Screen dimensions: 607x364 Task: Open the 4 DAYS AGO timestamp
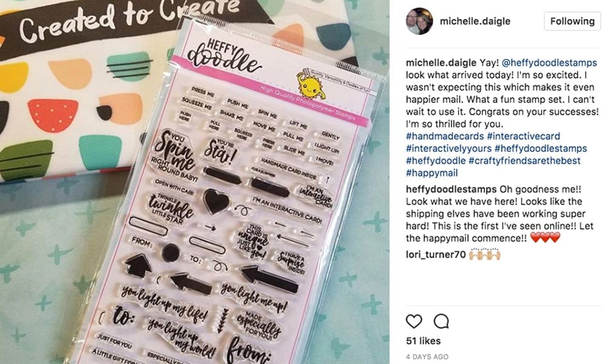tap(427, 357)
